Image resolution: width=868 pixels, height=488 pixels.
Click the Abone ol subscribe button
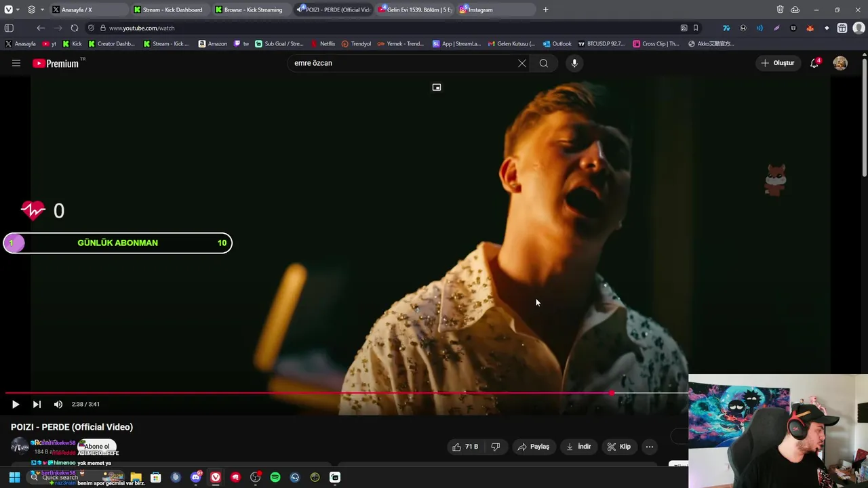click(97, 447)
